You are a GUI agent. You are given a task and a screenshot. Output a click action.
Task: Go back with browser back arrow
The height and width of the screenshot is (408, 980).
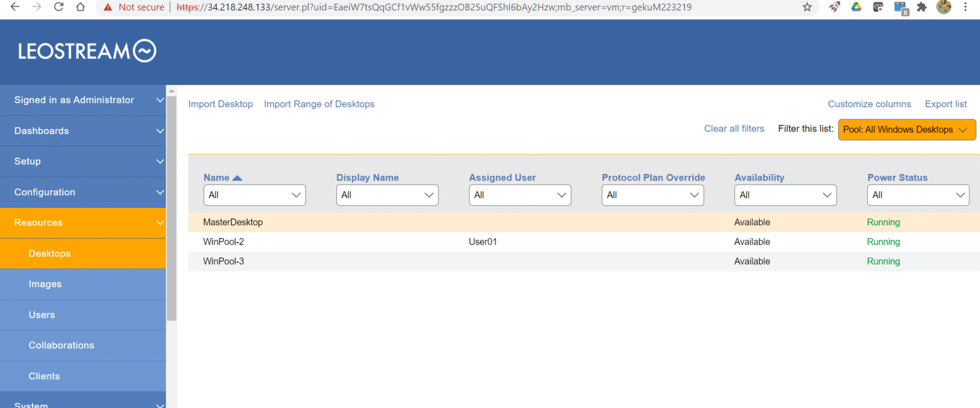[15, 7]
